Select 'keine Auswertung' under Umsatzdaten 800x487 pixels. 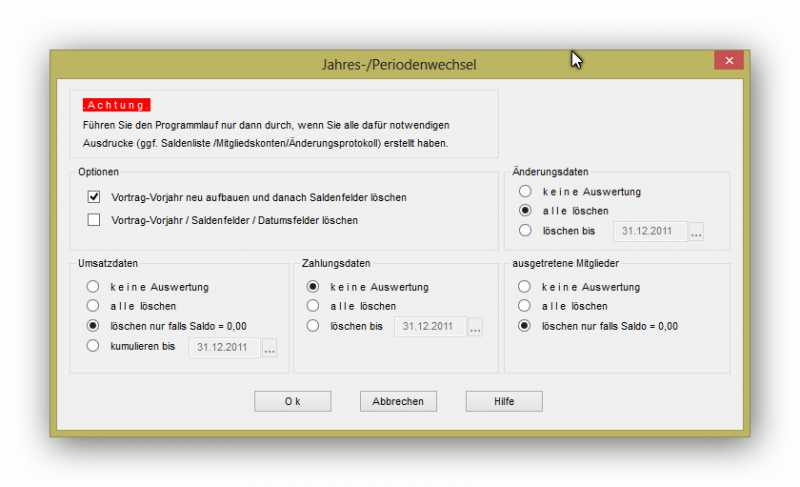click(x=93, y=286)
